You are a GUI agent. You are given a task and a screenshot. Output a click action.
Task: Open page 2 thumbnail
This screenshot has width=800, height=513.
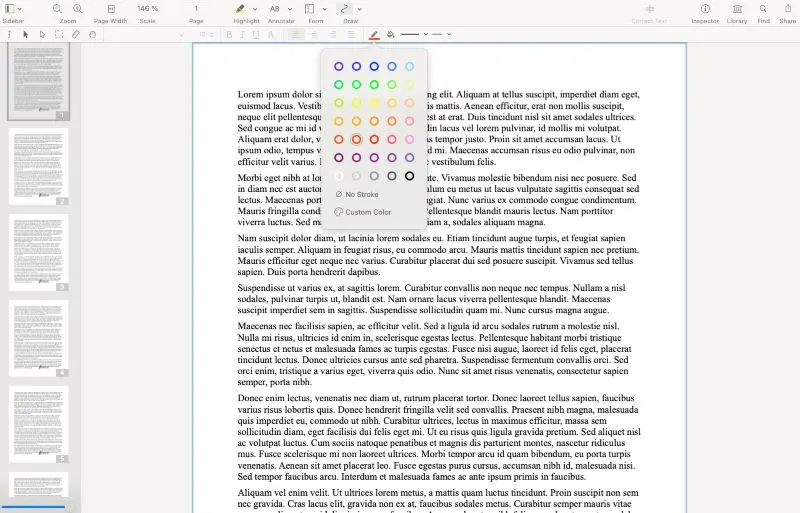pyautogui.click(x=38, y=167)
